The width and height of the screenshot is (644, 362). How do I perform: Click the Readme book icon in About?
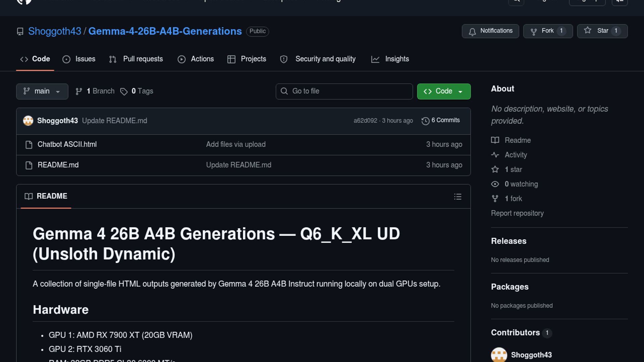click(495, 140)
